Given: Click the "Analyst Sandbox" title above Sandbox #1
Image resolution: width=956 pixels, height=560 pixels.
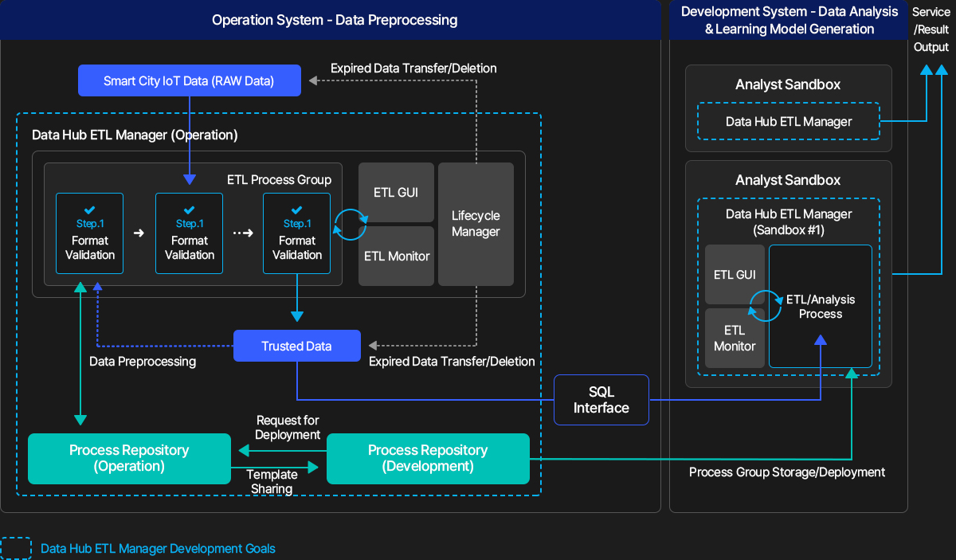Looking at the screenshot, I should point(788,180).
